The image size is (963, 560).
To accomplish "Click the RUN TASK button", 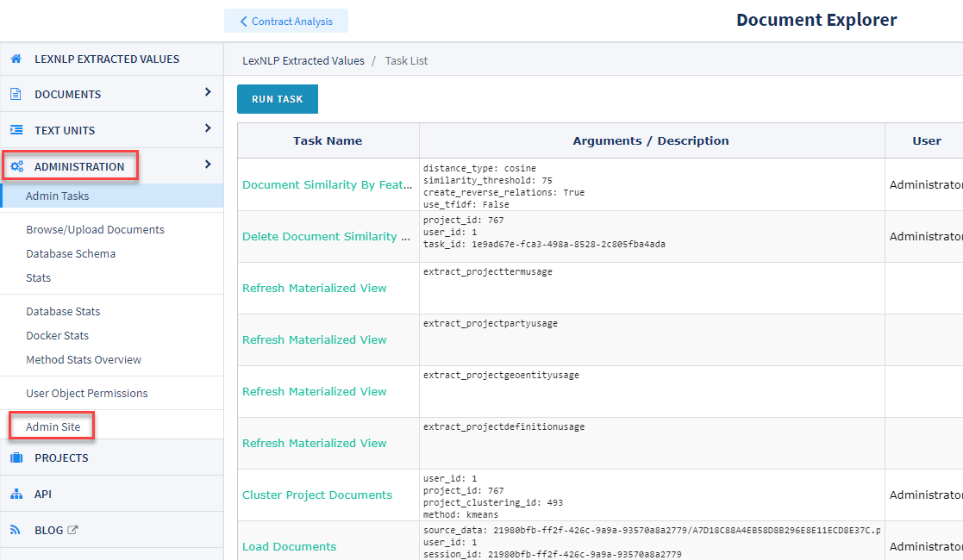I will coord(278,99).
